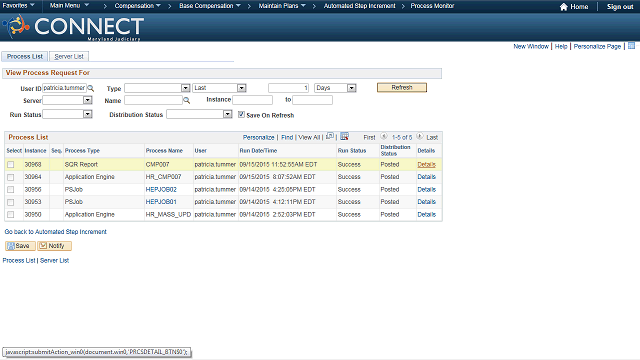Switch to the Server List tab
This screenshot has height=360, width=640.
pos(69,56)
